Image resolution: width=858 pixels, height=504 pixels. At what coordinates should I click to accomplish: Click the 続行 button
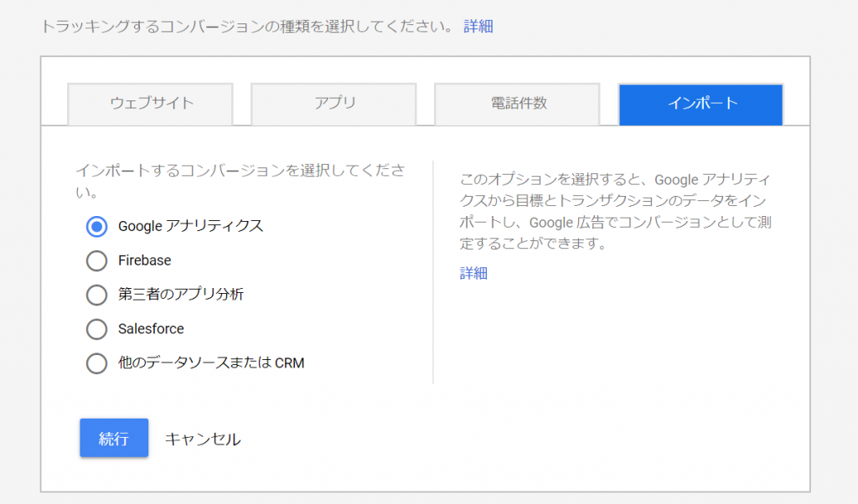click(114, 438)
